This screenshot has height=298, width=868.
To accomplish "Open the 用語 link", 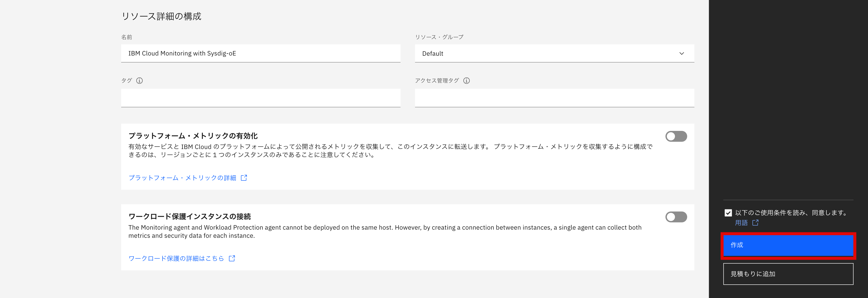I will point(742,223).
